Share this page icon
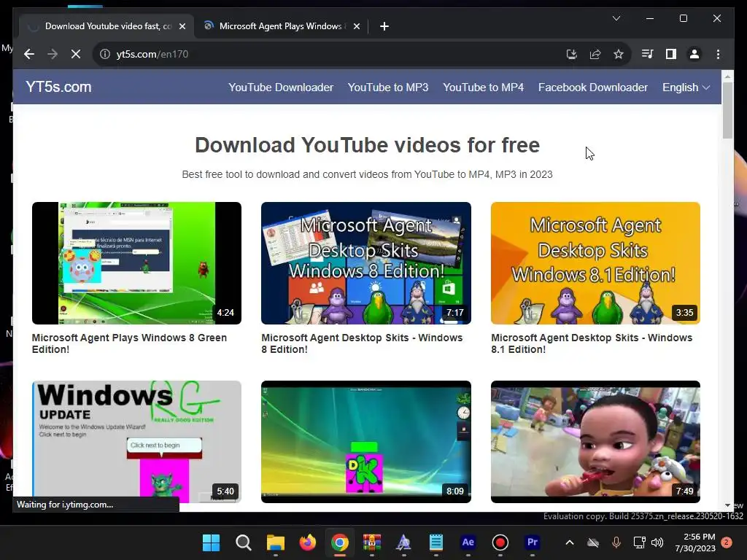This screenshot has height=560, width=747. [595, 54]
